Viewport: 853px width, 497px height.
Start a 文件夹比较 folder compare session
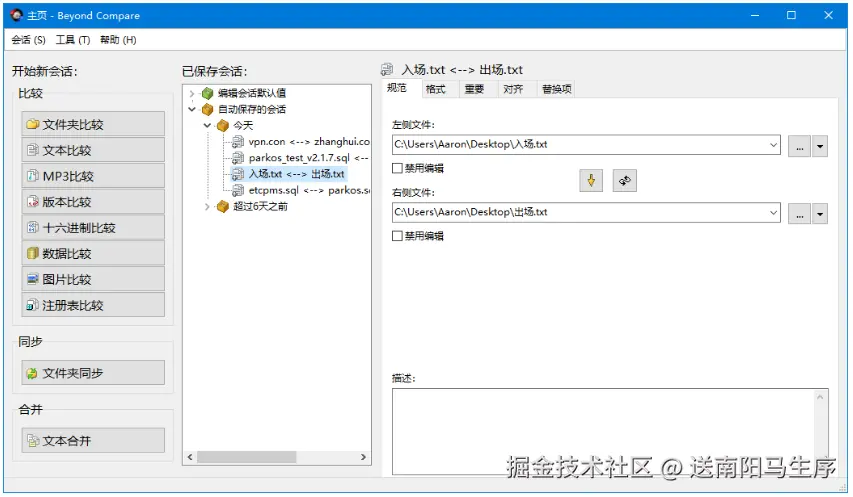(93, 125)
